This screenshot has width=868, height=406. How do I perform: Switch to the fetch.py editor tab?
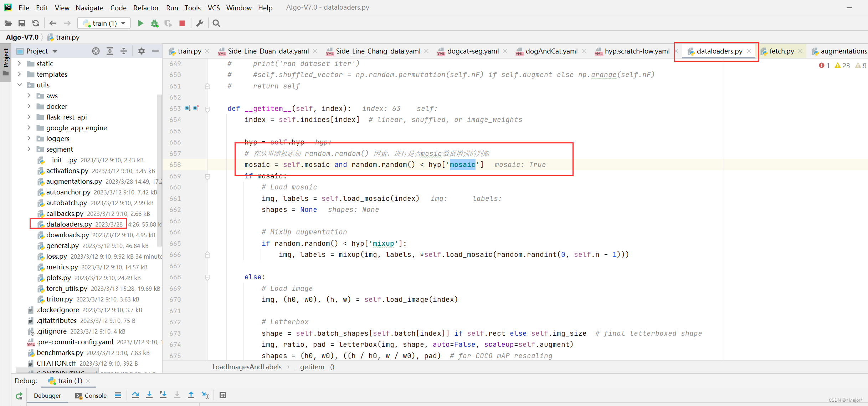[x=781, y=51]
